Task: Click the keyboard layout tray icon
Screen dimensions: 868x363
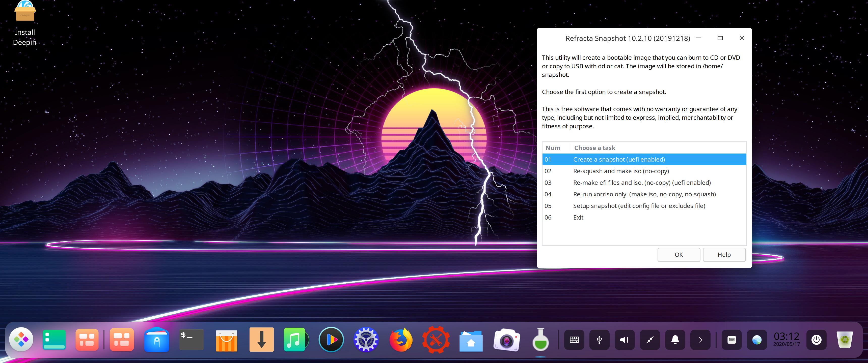Action: [731, 340]
